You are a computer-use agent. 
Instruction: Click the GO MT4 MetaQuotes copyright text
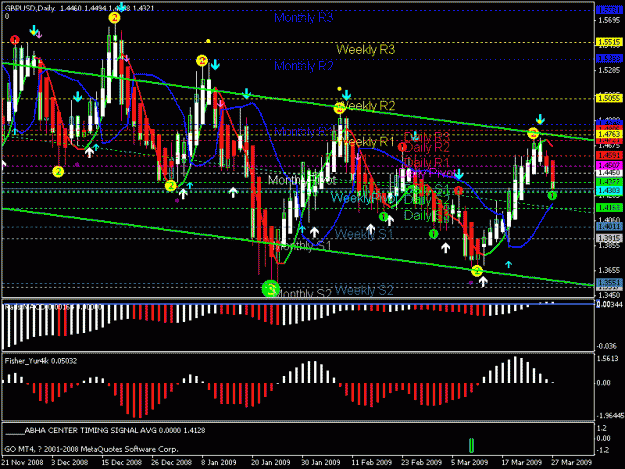click(91, 449)
